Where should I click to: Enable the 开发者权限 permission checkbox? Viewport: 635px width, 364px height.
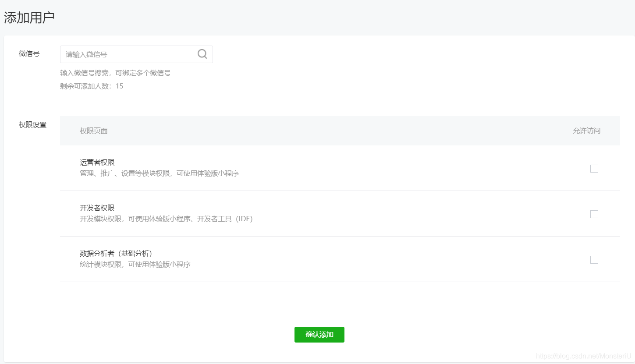tap(594, 214)
